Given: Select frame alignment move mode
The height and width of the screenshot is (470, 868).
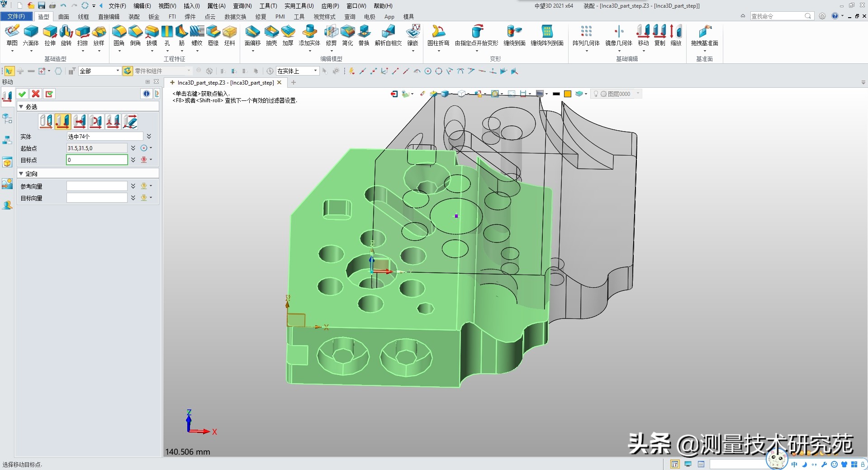Looking at the screenshot, I should (x=113, y=121).
